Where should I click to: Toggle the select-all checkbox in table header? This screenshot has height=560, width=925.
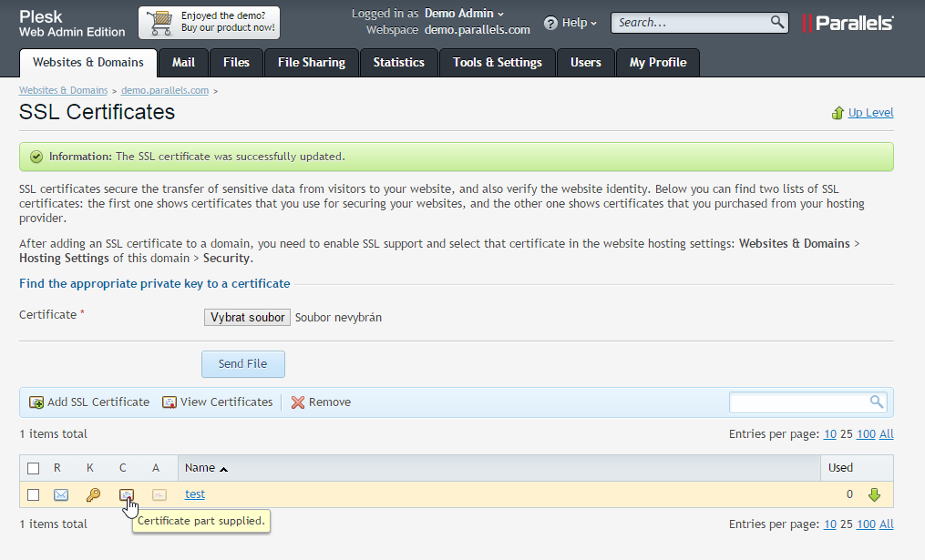33,468
